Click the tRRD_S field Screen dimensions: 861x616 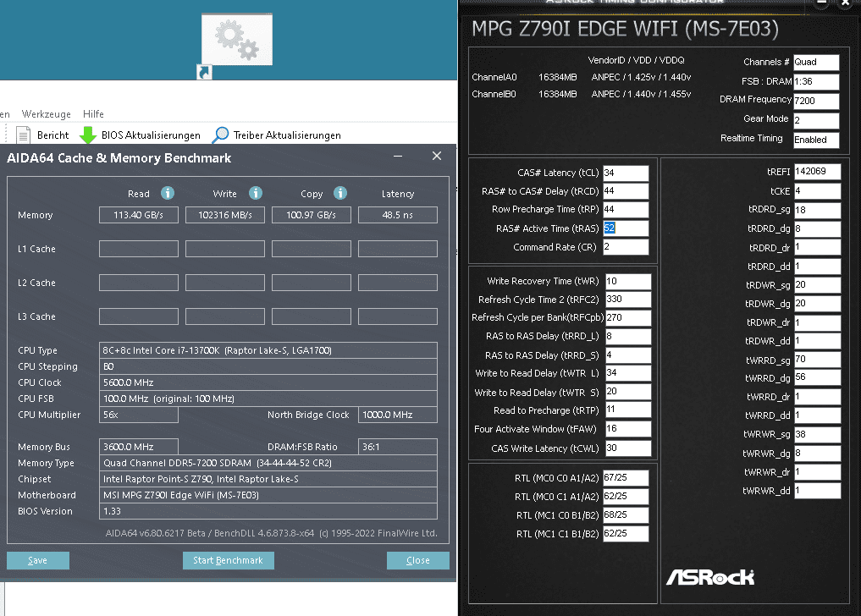pyautogui.click(x=628, y=355)
